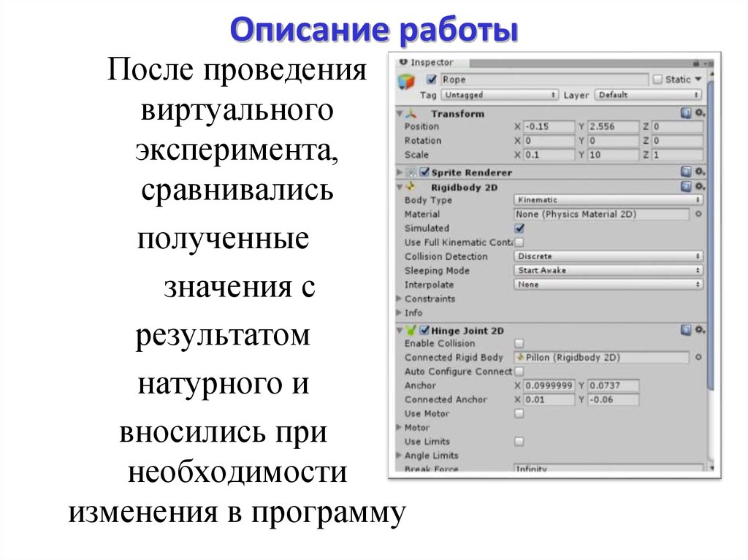Open the Transform settings gear icon

[x=698, y=112]
